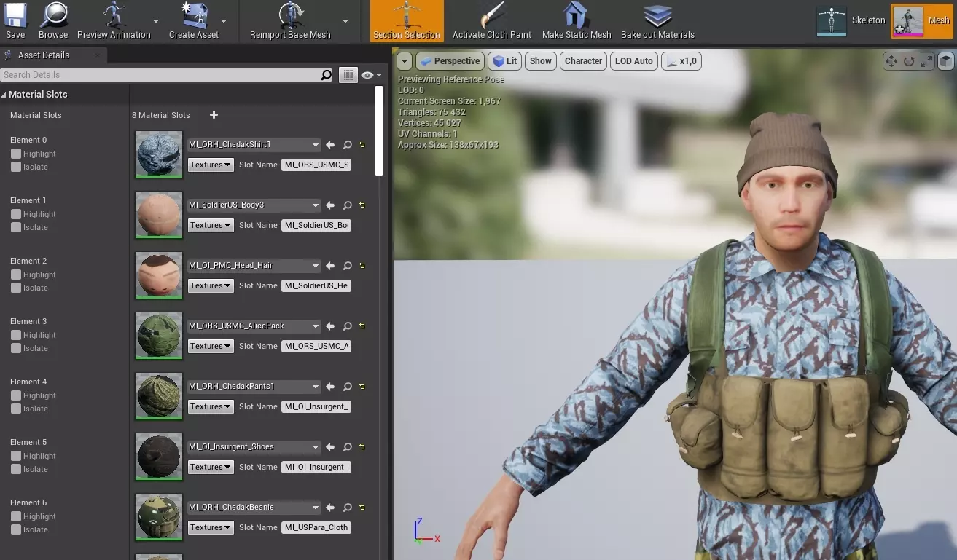Toggle the Section Selection tool
Image resolution: width=957 pixels, height=560 pixels.
[x=407, y=20]
